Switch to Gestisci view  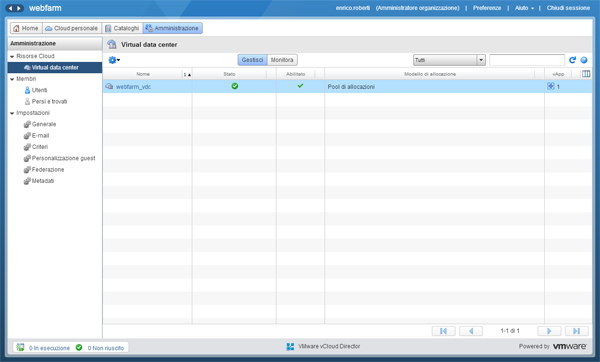click(252, 60)
